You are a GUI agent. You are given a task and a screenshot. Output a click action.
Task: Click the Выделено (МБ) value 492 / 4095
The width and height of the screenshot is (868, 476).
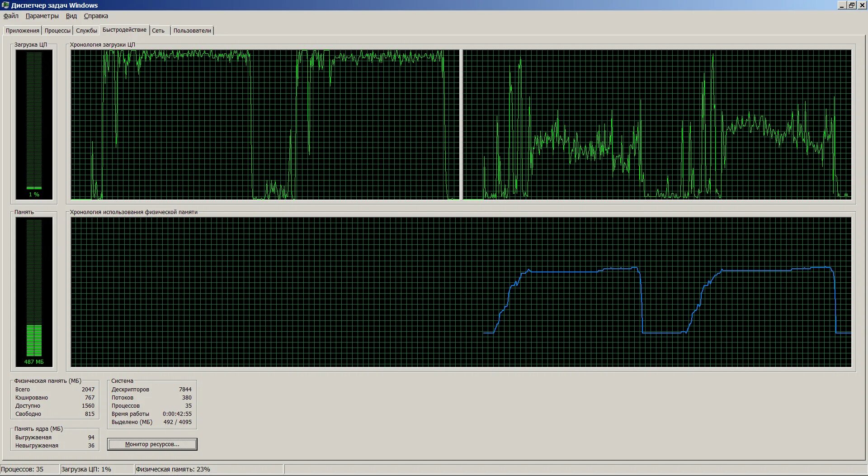pos(178,422)
